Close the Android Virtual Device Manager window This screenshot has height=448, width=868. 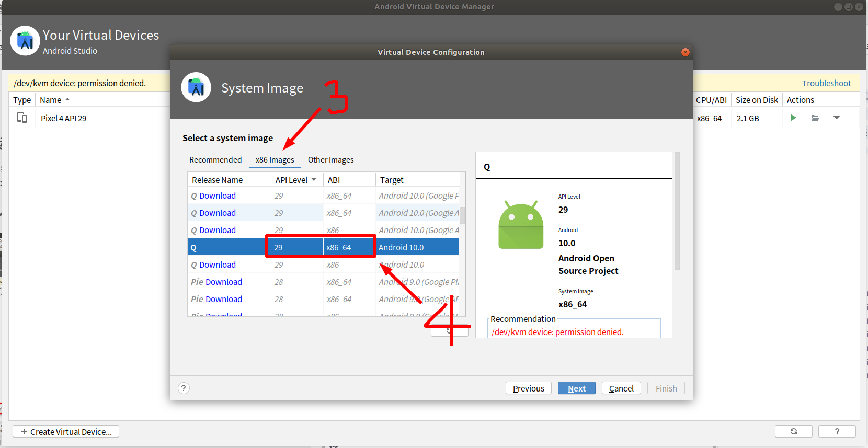point(859,7)
